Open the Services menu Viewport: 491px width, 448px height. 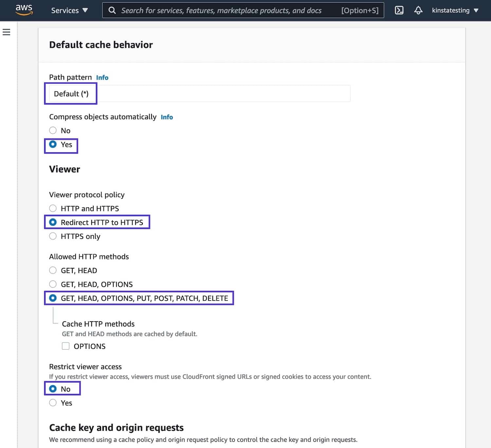[65, 10]
